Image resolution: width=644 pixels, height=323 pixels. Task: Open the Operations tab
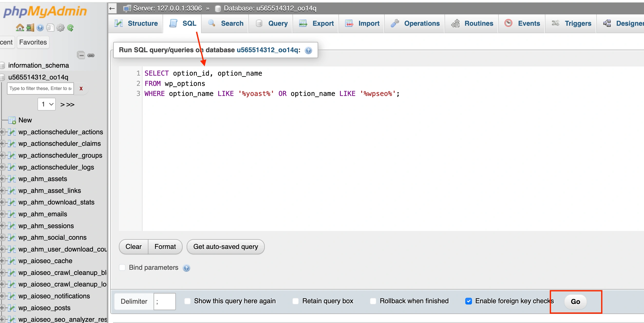coord(414,23)
